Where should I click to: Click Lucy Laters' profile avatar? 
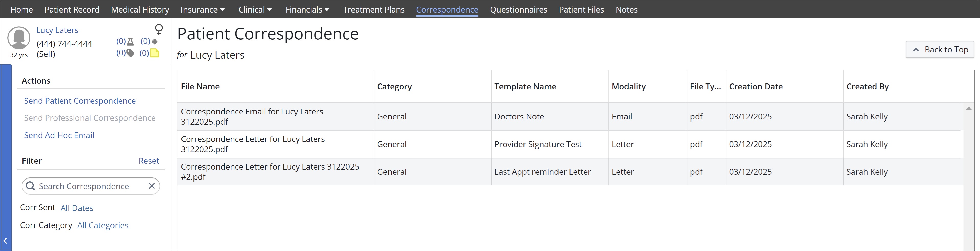point(19,38)
